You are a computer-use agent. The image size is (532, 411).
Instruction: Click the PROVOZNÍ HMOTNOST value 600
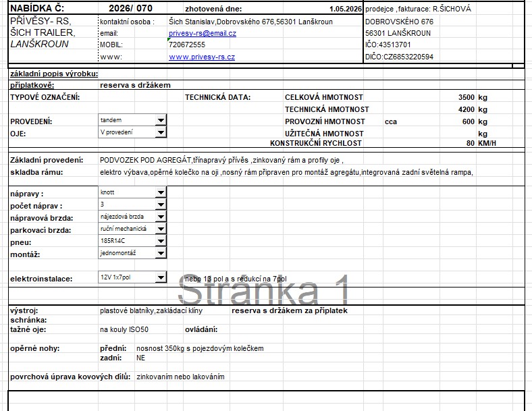pos(469,121)
